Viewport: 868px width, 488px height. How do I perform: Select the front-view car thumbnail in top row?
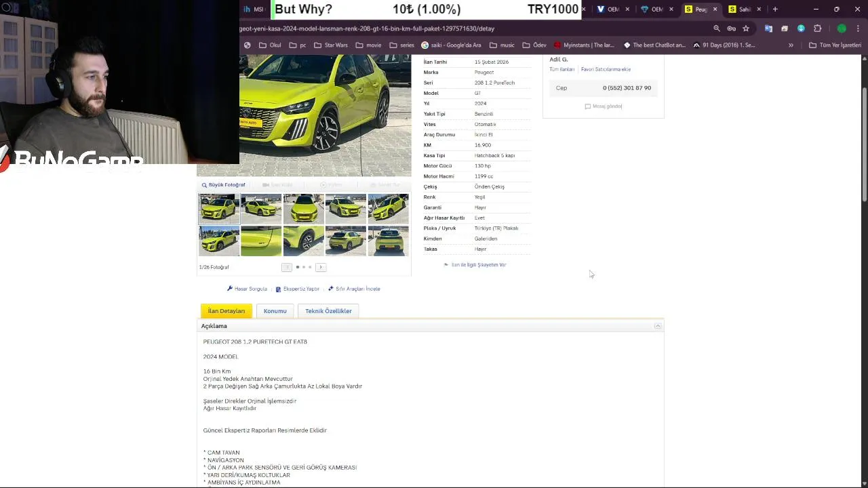303,209
